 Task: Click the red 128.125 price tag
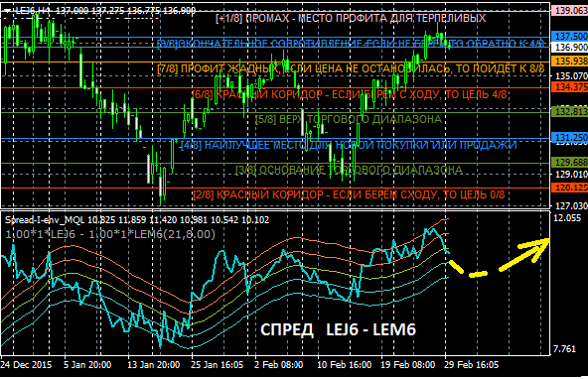[570, 188]
